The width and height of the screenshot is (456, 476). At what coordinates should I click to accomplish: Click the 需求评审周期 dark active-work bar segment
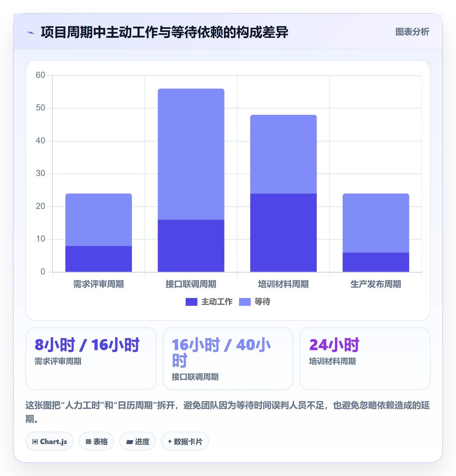click(99, 259)
